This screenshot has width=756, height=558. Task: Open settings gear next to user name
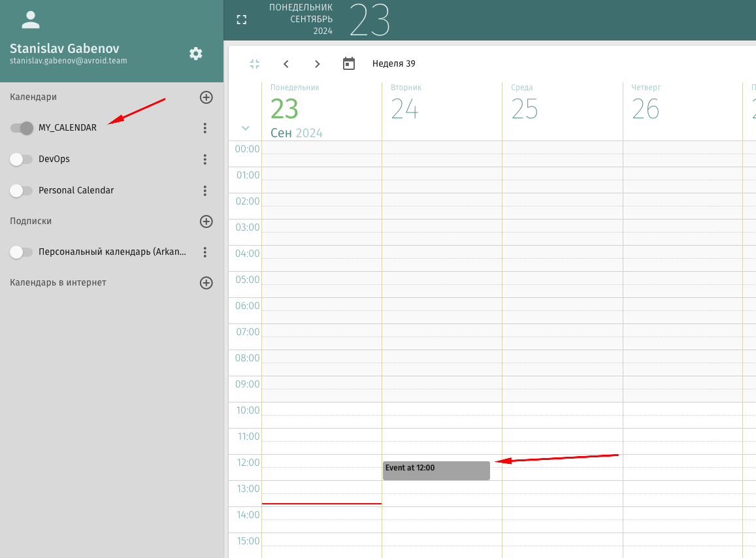[x=196, y=54]
